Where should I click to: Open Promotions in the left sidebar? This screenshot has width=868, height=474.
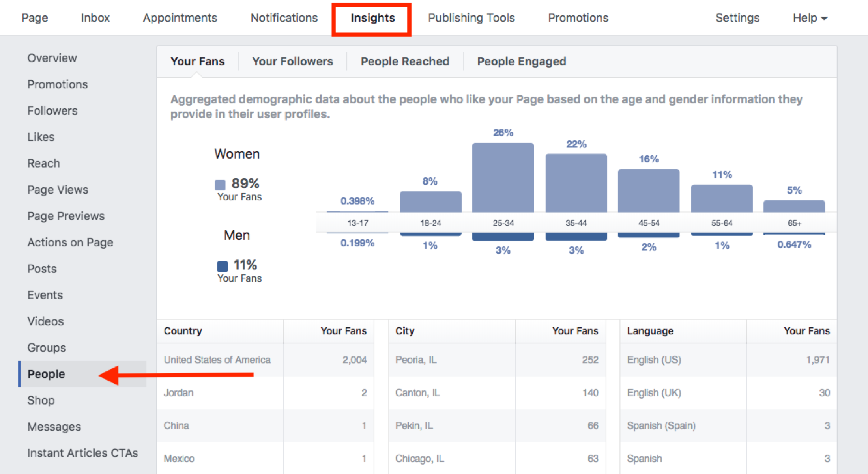58,84
